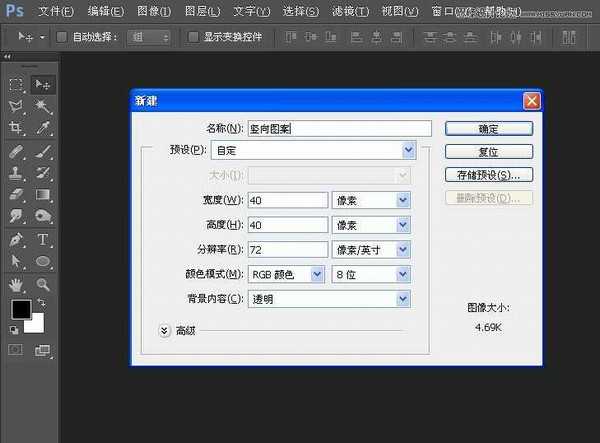Select the Rectangular Marquee tool

coord(16,85)
